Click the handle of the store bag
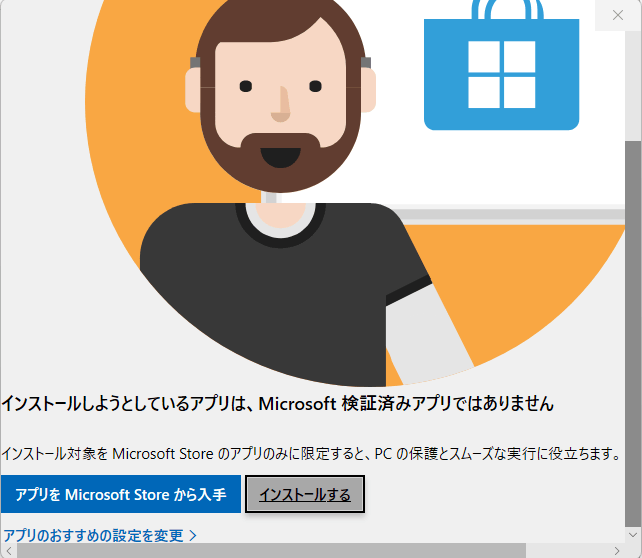 pyautogui.click(x=508, y=9)
